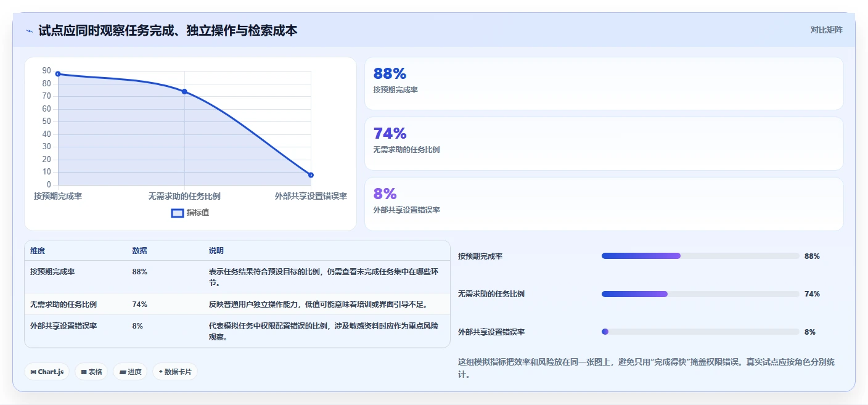Click the 8% value in the table
The image size is (868, 405).
pyautogui.click(x=137, y=326)
